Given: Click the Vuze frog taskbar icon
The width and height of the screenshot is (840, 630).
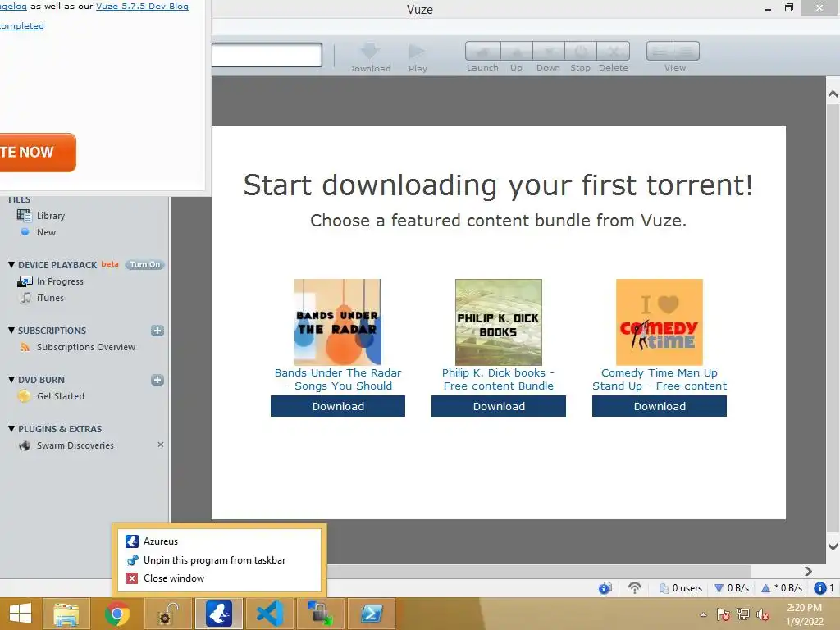Looking at the screenshot, I should tap(219, 614).
